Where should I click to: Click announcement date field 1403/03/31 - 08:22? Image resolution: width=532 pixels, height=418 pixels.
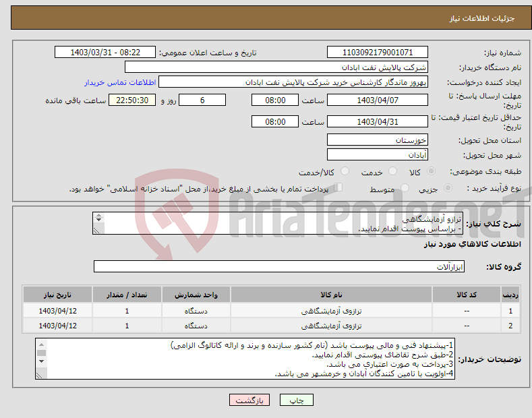pyautogui.click(x=105, y=53)
